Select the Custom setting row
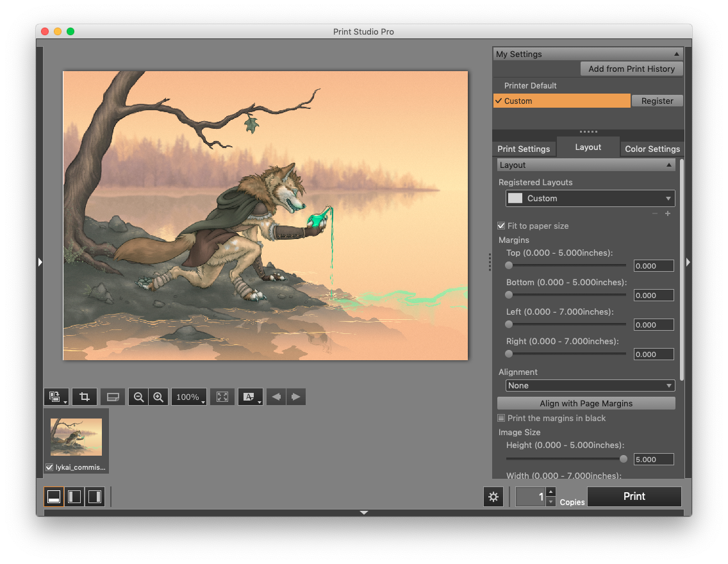The image size is (728, 564). pos(562,101)
